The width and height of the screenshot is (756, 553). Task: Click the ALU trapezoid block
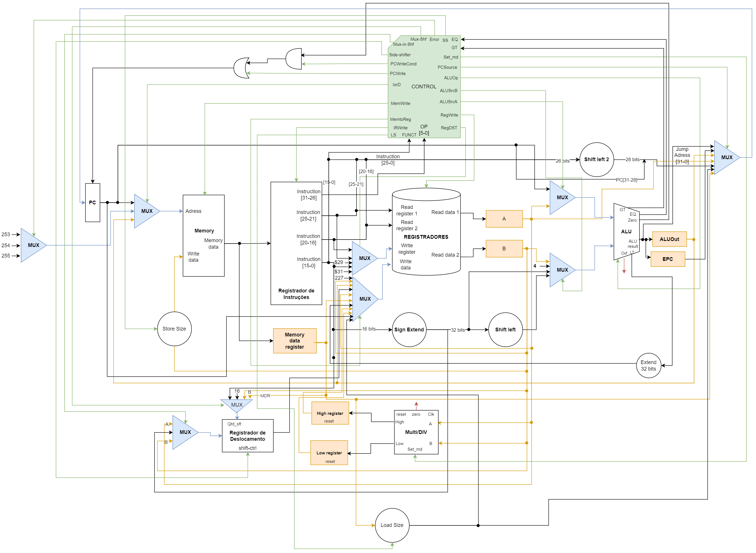pyautogui.click(x=626, y=232)
